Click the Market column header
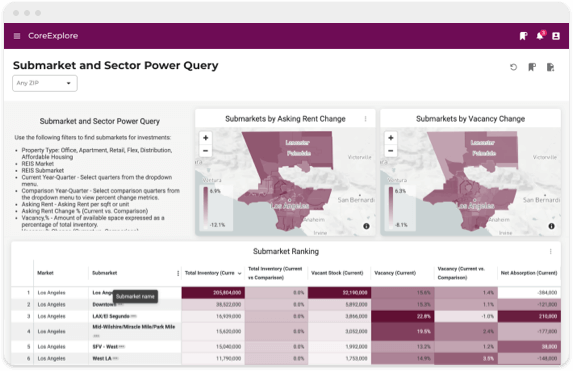Viewport: 573px width, 371px height. click(x=45, y=273)
